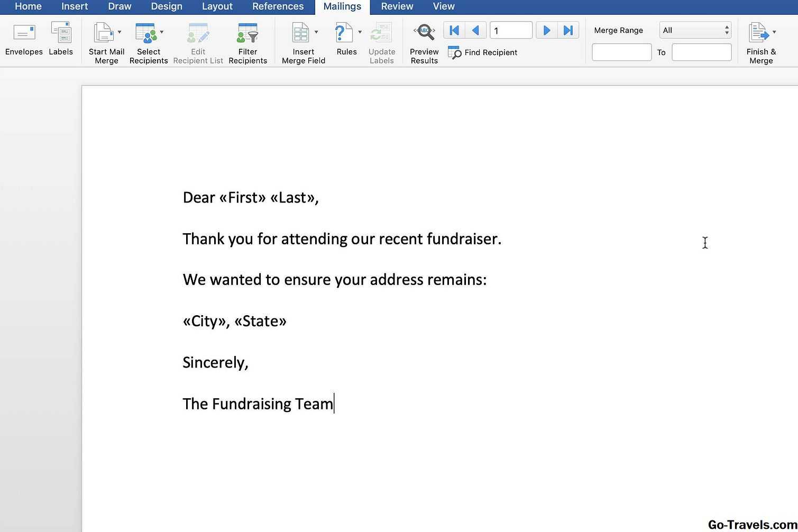Screen dimensions: 798x532
Task: Click the «First» merge field
Action: 242,197
